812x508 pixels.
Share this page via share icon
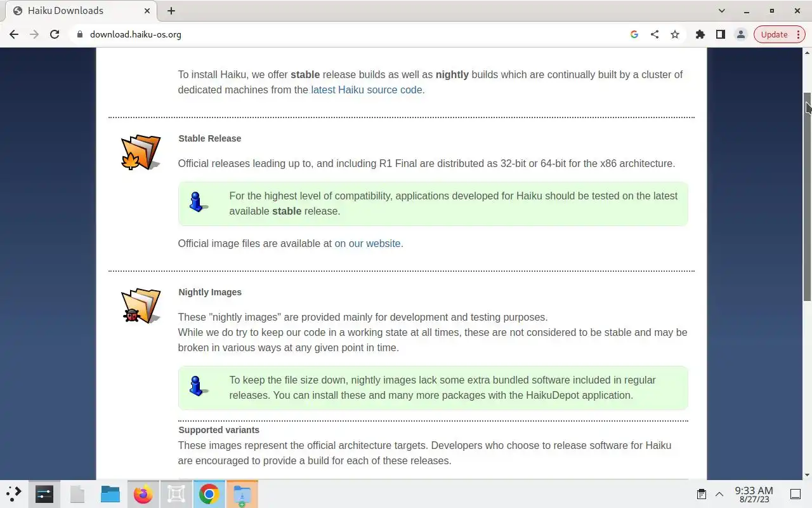pos(654,34)
